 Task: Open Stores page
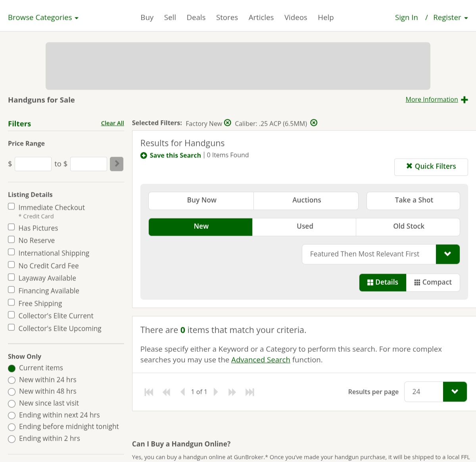coord(227,17)
